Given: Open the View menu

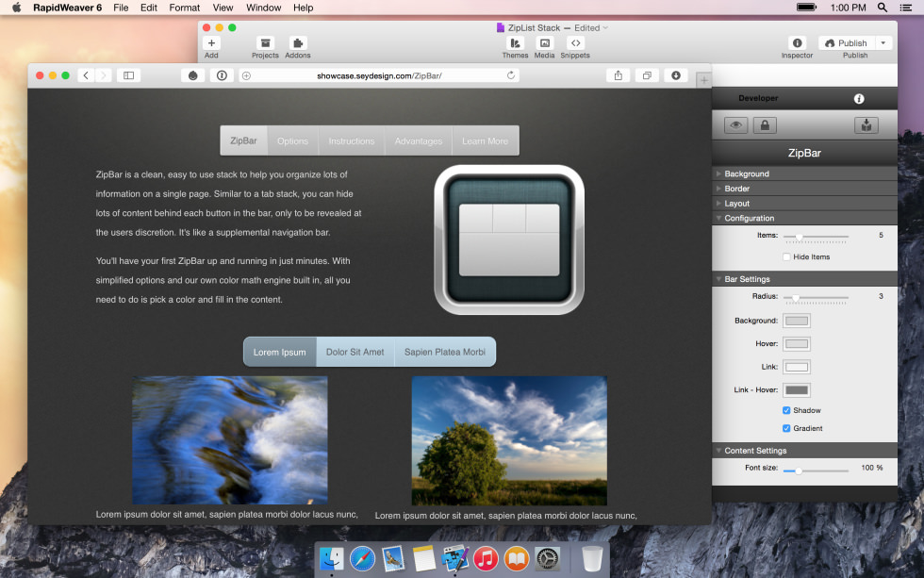Looking at the screenshot, I should click(x=223, y=8).
